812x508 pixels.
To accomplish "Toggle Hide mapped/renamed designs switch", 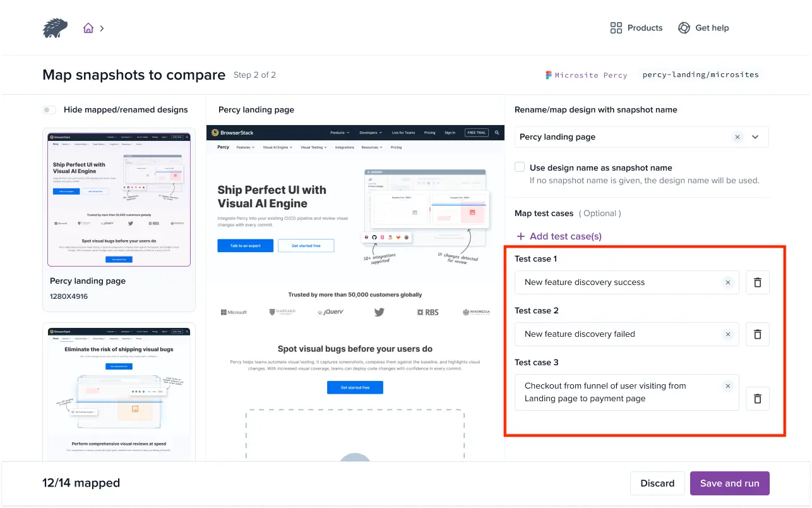I will click(50, 110).
